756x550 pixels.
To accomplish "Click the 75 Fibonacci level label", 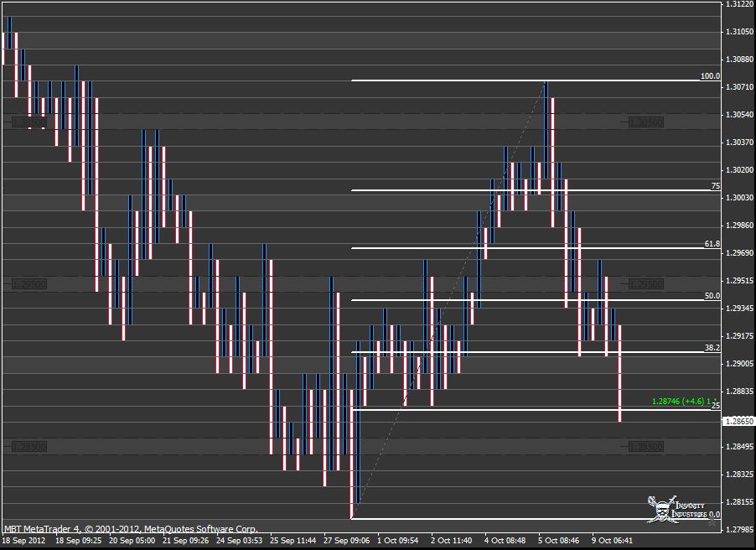I will 716,186.
